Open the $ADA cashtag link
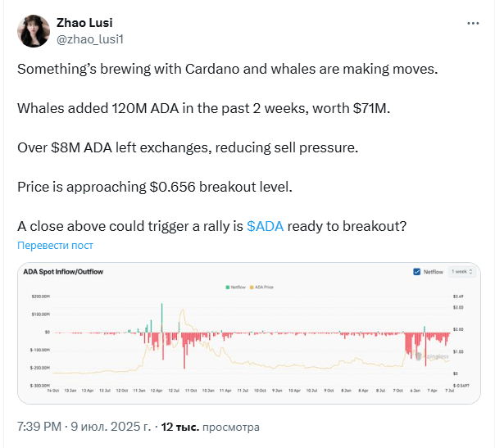 (x=265, y=227)
